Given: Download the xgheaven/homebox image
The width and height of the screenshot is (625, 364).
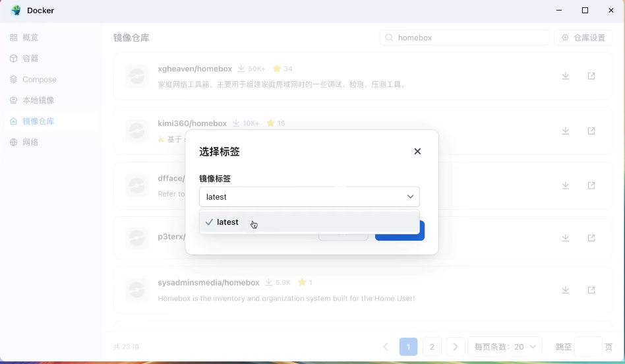Looking at the screenshot, I should (565, 76).
